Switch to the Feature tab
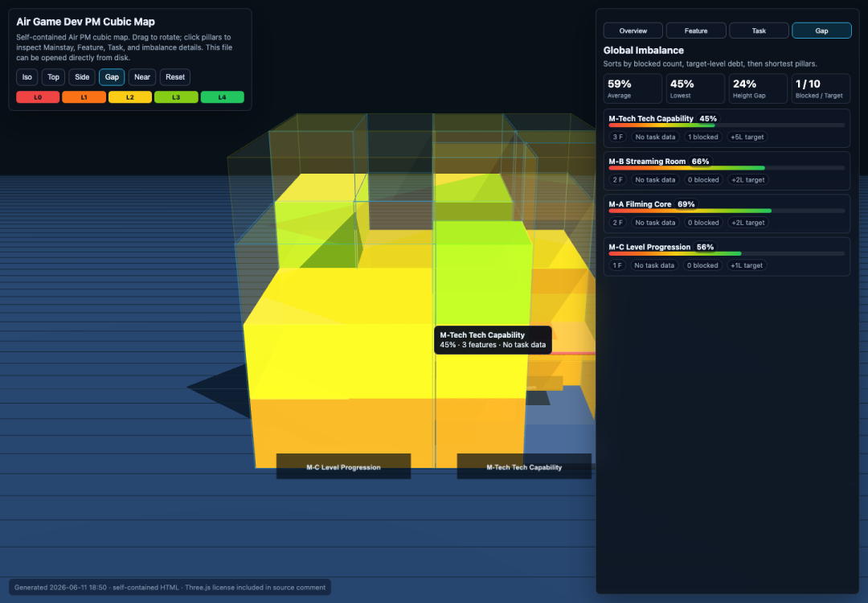This screenshot has height=603, width=868. (696, 31)
